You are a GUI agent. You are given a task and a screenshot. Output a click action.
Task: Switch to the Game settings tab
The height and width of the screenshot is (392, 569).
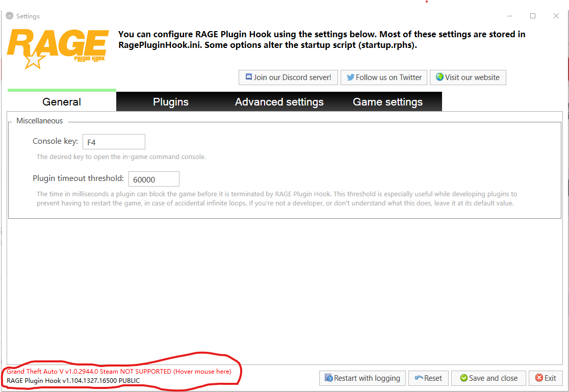tap(387, 101)
